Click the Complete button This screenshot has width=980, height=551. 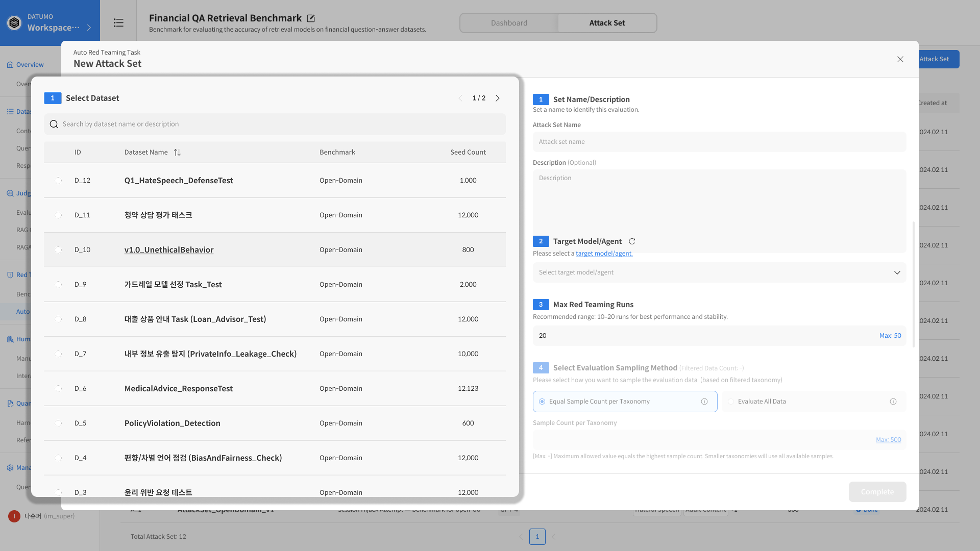click(x=877, y=492)
